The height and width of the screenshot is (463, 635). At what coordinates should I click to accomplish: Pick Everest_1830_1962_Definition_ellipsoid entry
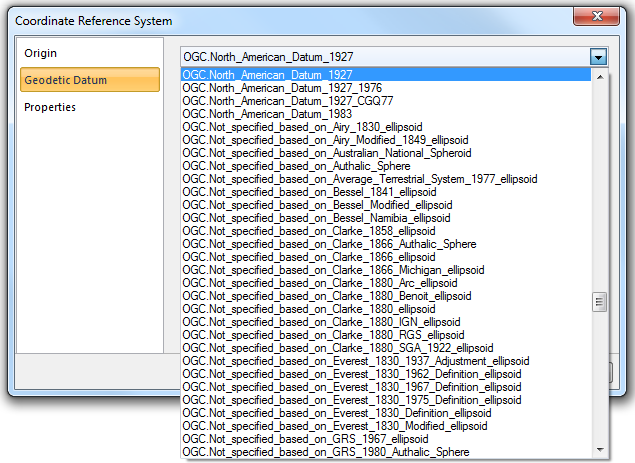pyautogui.click(x=386, y=373)
